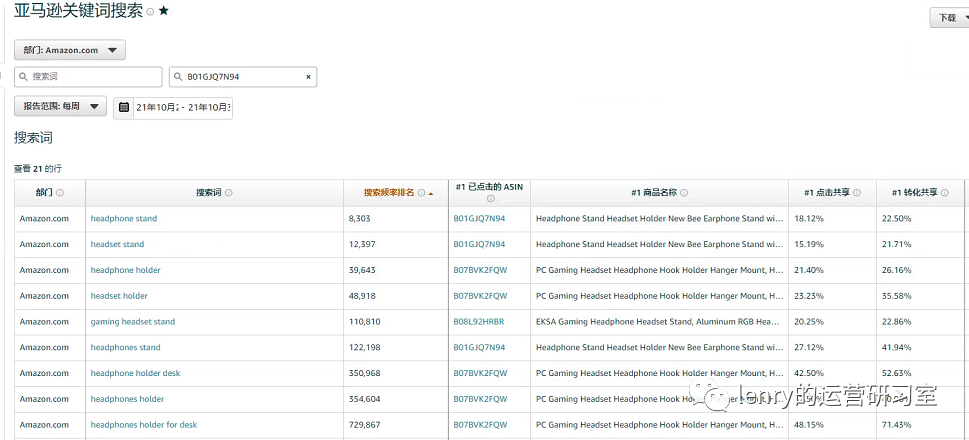Click the ASIN field containing B01GJQ7N94
The height and width of the screenshot is (440, 969).
[243, 77]
